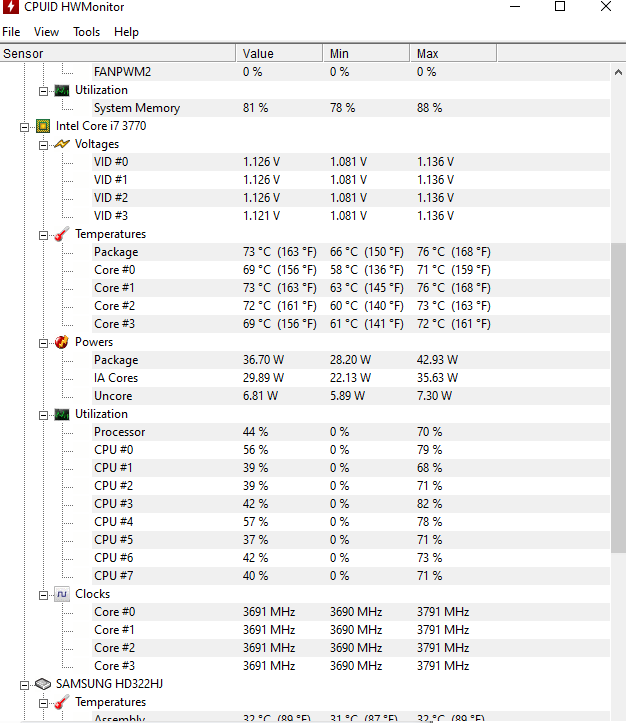
Task: Click the CPU Temperatures thermometer icon
Action: pos(62,234)
